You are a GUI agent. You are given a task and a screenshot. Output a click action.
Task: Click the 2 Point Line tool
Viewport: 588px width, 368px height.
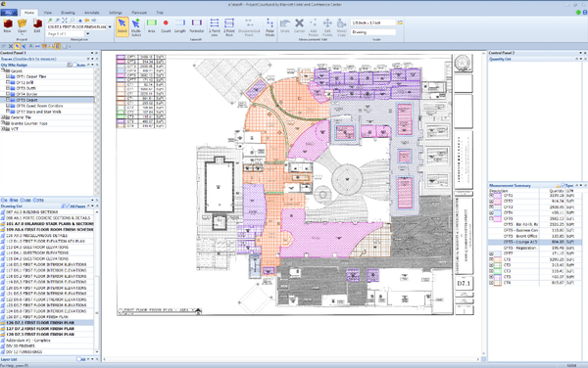(214, 27)
